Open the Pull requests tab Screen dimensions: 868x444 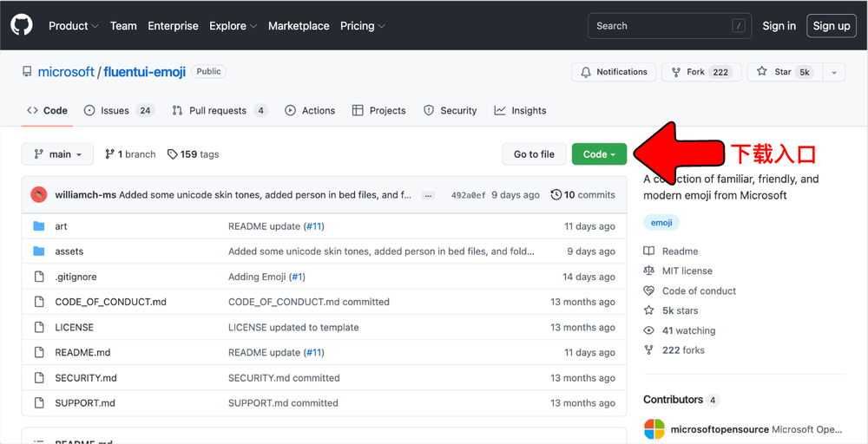coord(220,111)
